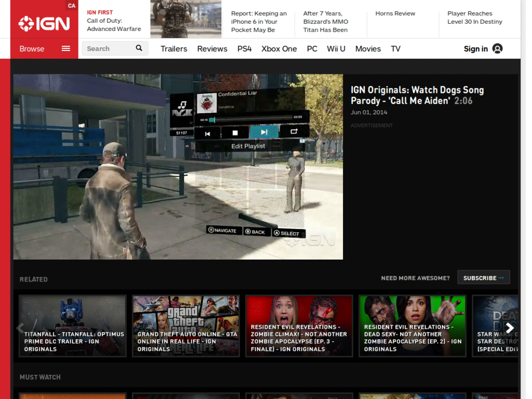Click the left arrow of the Related carousel
The image size is (532, 399).
coord(20,327)
